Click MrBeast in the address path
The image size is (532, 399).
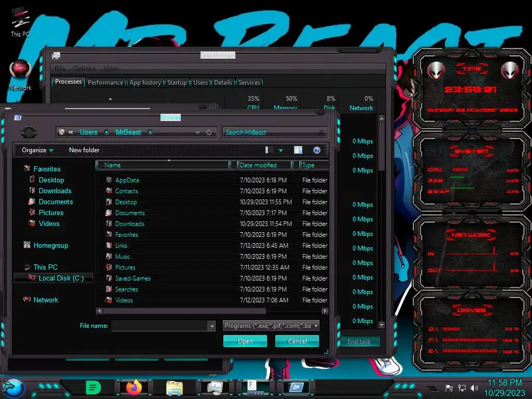coord(128,132)
